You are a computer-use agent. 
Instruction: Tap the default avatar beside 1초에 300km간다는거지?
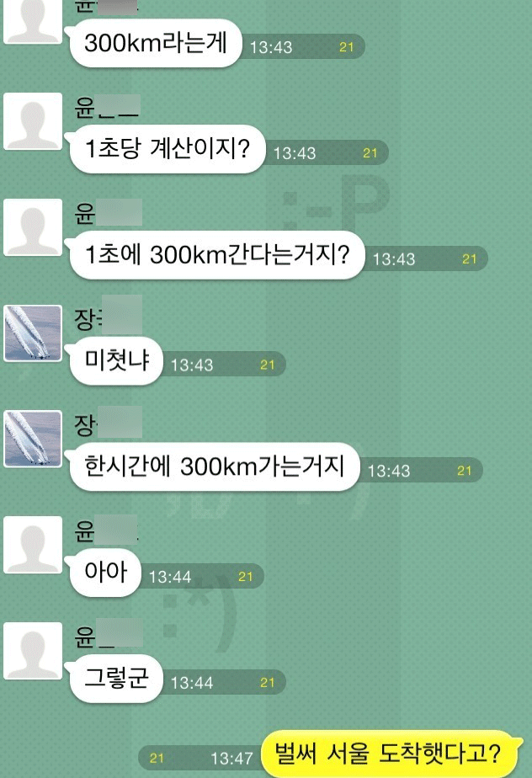(x=33, y=227)
